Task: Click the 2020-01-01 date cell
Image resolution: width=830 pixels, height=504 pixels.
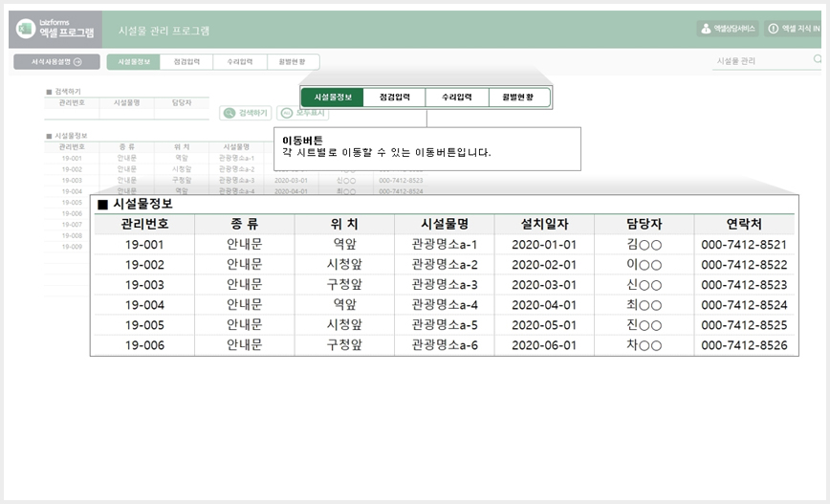Action: [544, 245]
